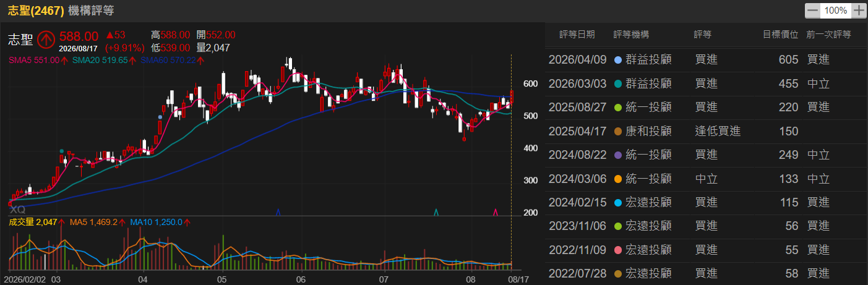Click the target price 115

(789, 203)
